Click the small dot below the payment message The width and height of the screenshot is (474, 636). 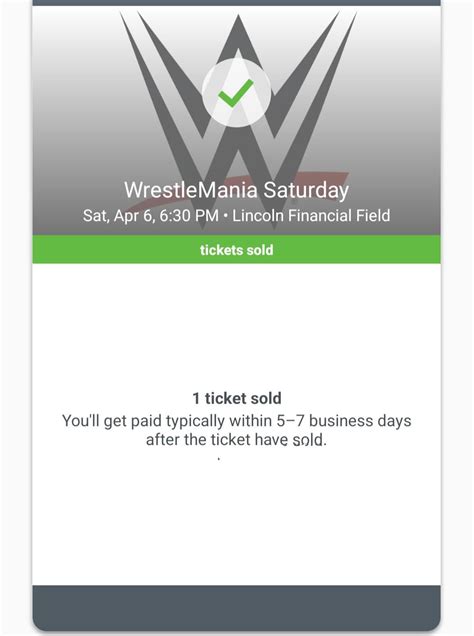[x=219, y=459]
